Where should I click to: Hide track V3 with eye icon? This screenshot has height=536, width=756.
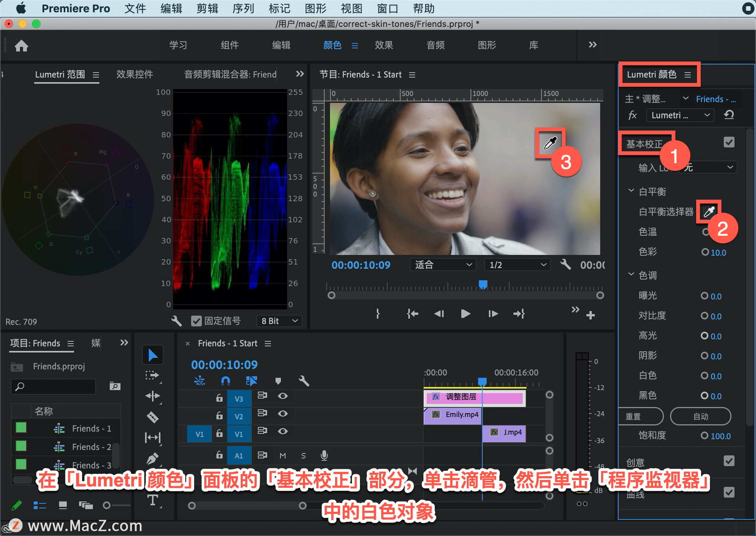click(x=283, y=396)
